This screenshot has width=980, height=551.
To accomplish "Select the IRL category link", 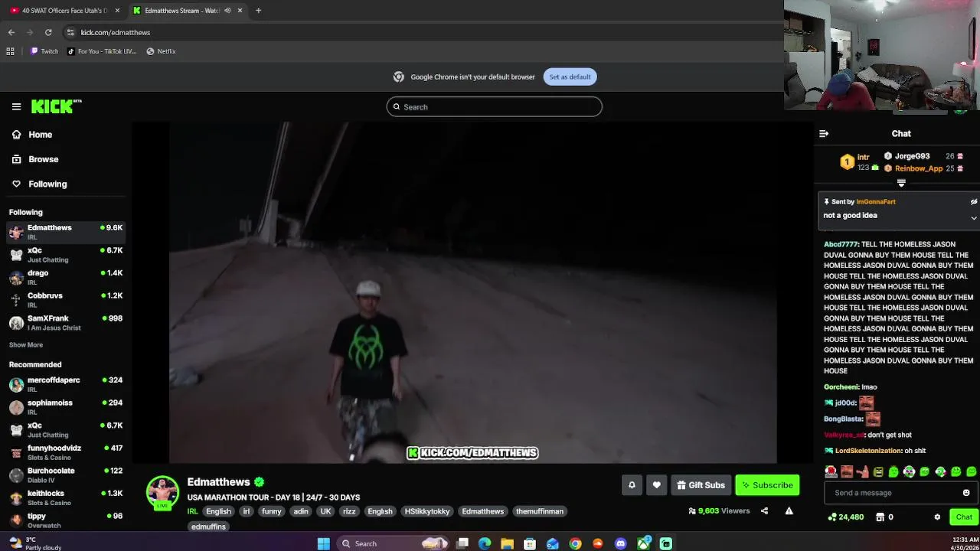I will [193, 511].
